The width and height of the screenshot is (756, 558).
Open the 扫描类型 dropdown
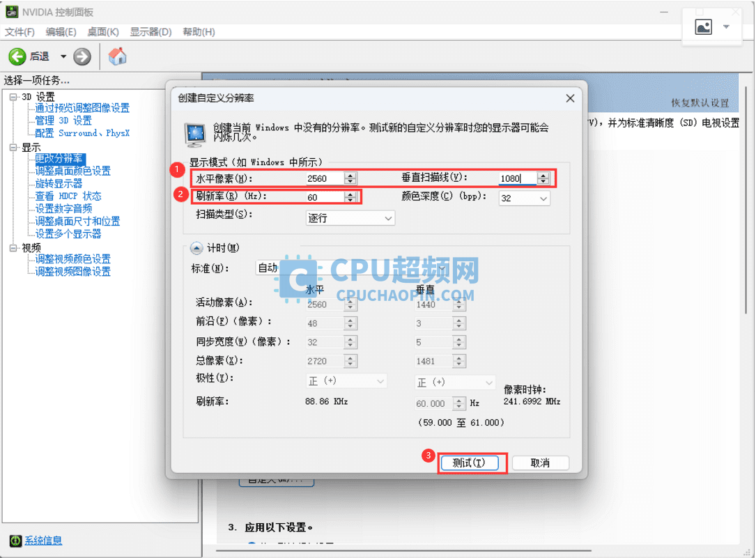click(x=350, y=218)
